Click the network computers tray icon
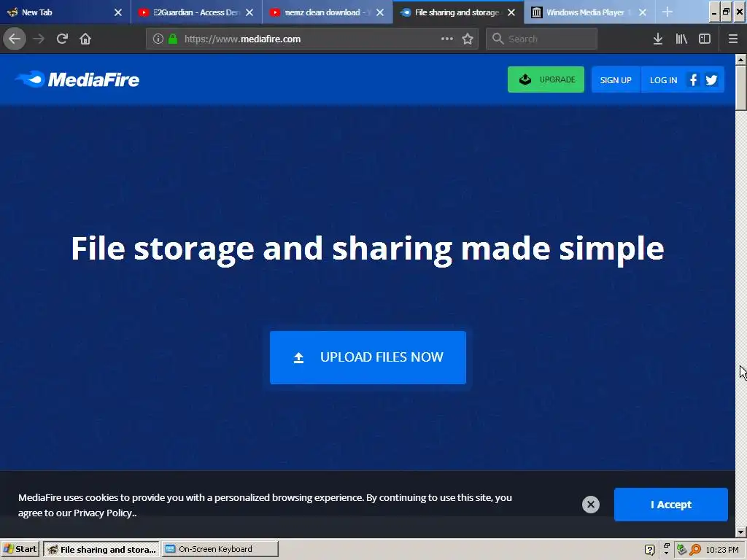The image size is (747, 560). coord(682,550)
